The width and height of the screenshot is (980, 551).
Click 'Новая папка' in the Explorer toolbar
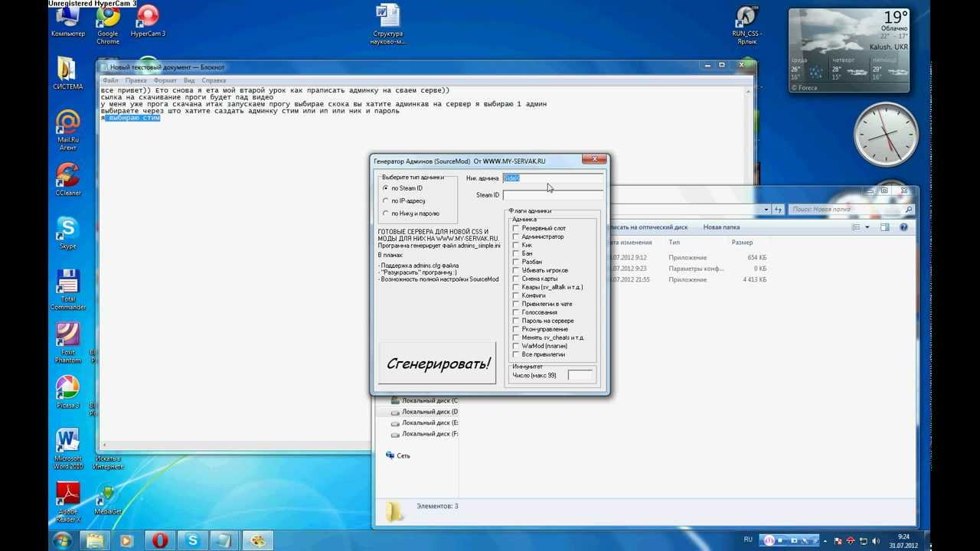click(x=721, y=227)
